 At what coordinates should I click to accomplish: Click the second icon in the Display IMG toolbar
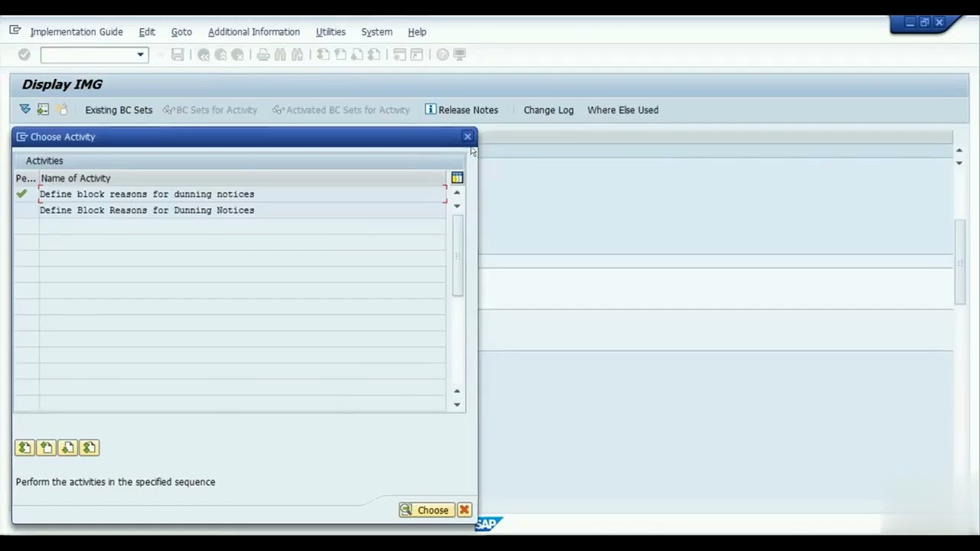point(43,109)
